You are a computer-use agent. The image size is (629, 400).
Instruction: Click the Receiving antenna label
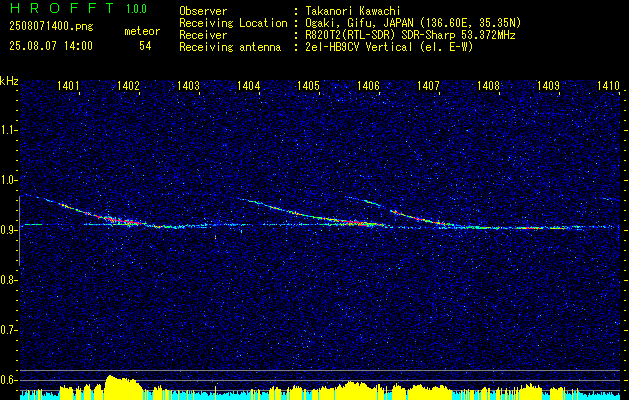pyautogui.click(x=230, y=47)
